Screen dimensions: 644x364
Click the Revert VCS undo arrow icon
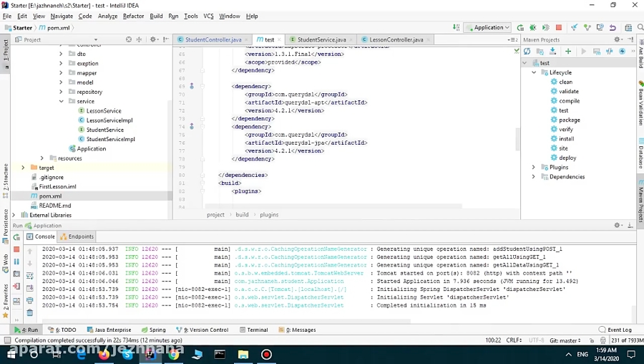click(613, 27)
